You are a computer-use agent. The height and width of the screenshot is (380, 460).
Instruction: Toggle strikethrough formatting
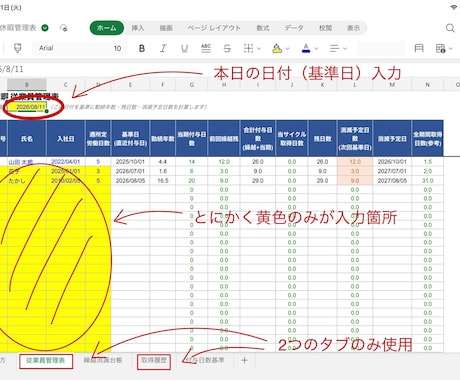coord(227,48)
